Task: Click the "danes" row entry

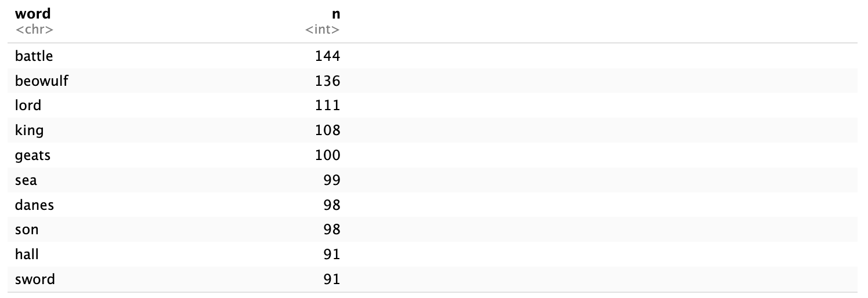Action: coord(35,205)
